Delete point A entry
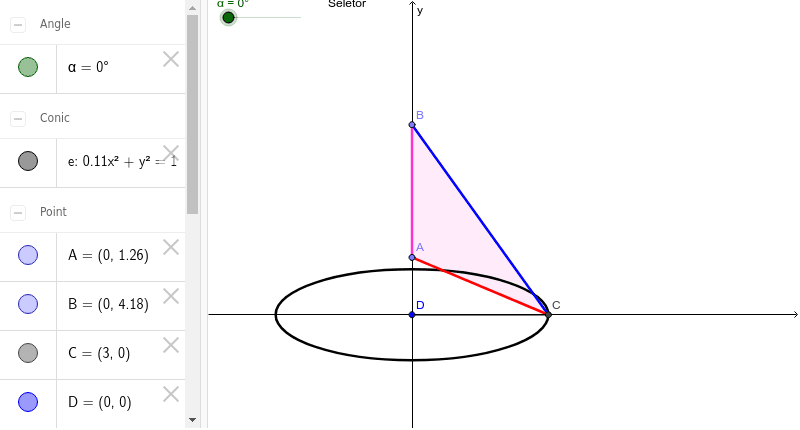The width and height of the screenshot is (800, 430). point(171,247)
